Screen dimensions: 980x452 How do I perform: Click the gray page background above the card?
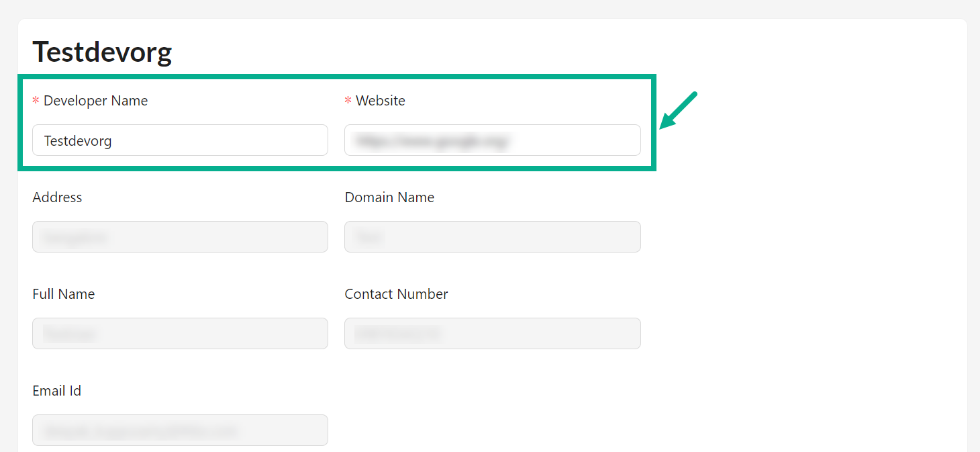pyautogui.click(x=490, y=9)
